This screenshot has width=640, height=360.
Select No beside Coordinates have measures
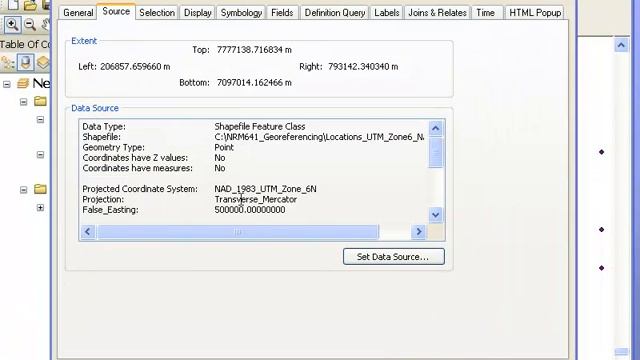click(220, 168)
